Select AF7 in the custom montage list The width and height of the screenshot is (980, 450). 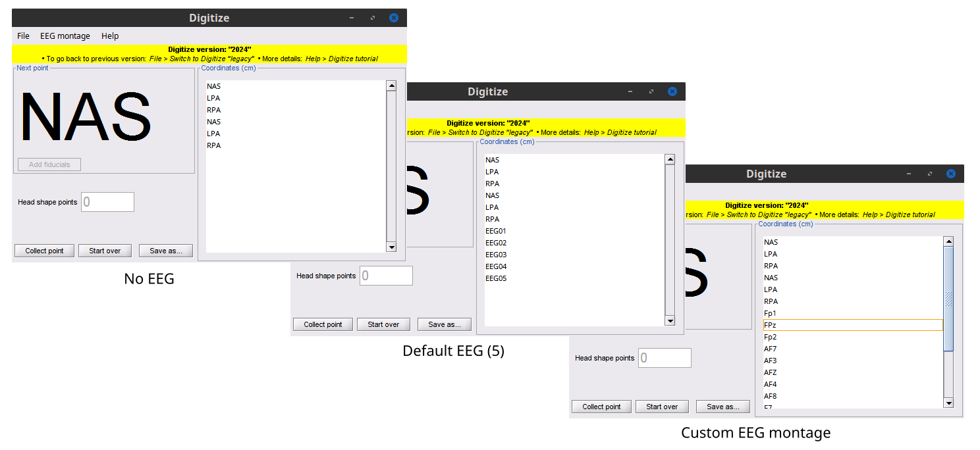click(x=771, y=349)
